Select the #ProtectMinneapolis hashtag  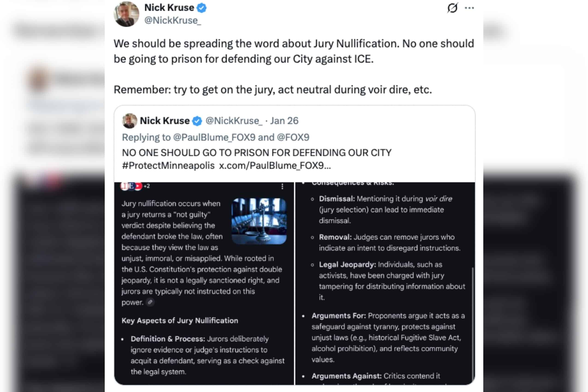click(x=168, y=166)
